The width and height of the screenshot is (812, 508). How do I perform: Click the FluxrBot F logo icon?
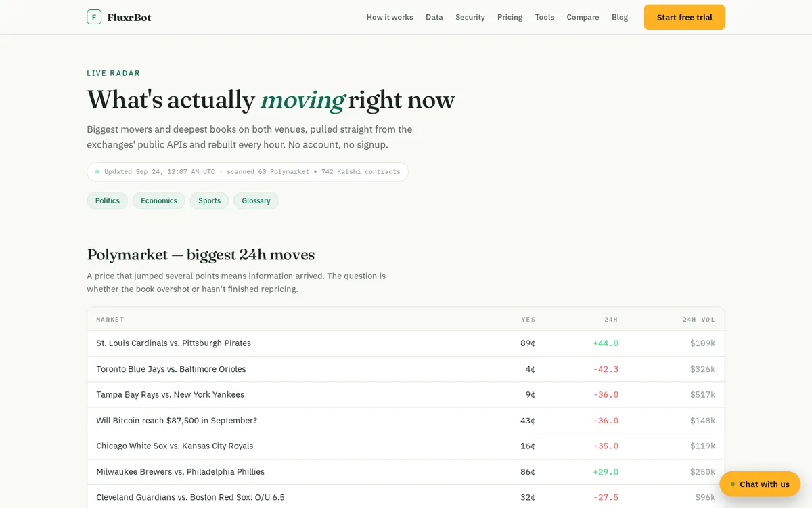94,17
